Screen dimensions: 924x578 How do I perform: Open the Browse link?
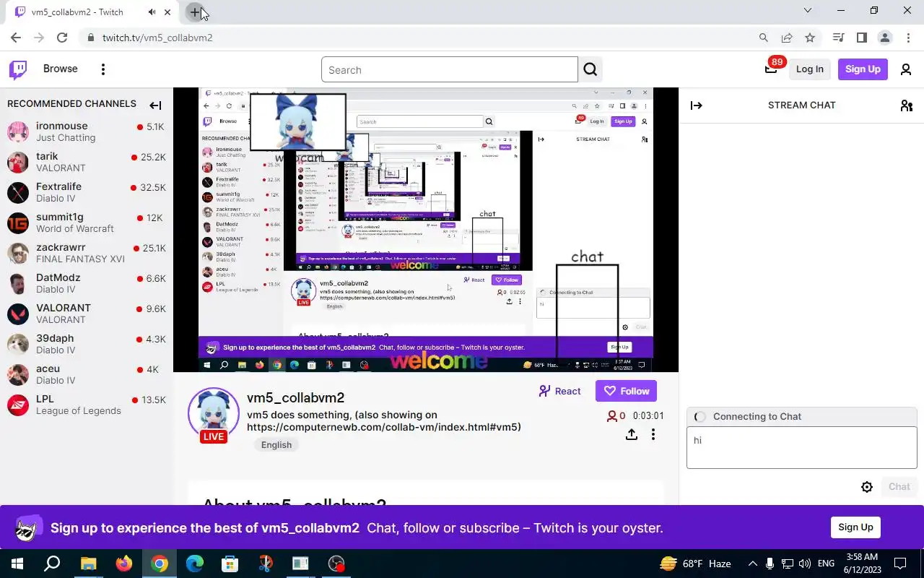tap(60, 69)
